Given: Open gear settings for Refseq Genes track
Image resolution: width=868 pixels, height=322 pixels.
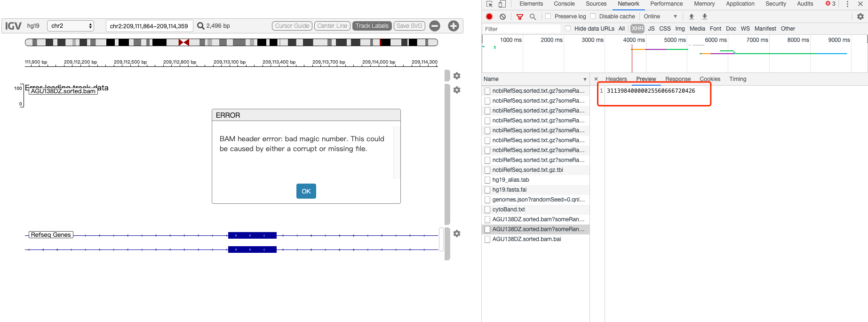Looking at the screenshot, I should [456, 233].
